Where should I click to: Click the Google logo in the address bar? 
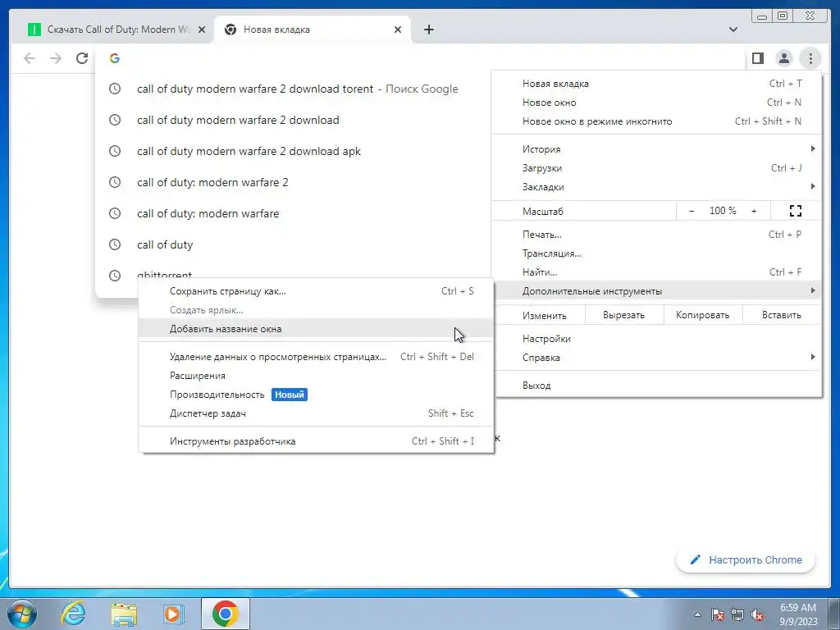point(115,58)
